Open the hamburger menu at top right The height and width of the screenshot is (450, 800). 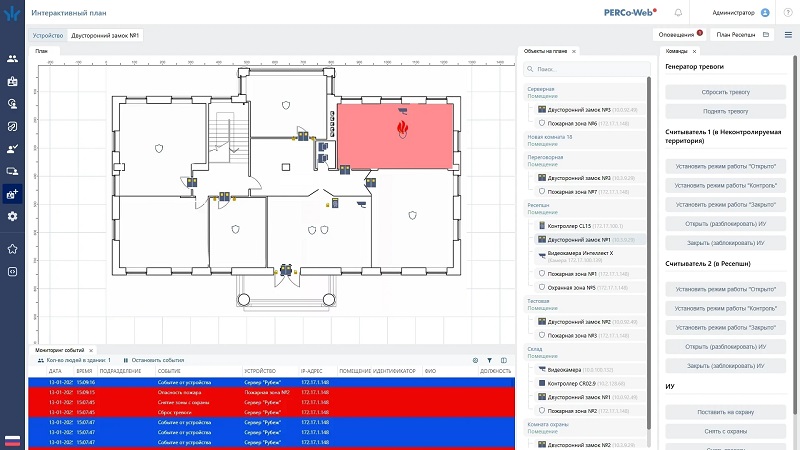788,35
